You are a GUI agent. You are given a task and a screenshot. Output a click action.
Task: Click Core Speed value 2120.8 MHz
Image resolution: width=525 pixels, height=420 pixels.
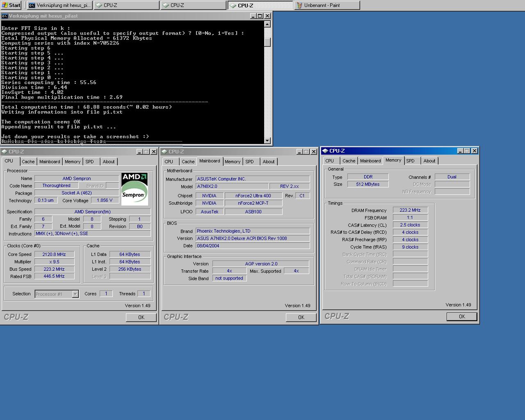[x=54, y=254]
